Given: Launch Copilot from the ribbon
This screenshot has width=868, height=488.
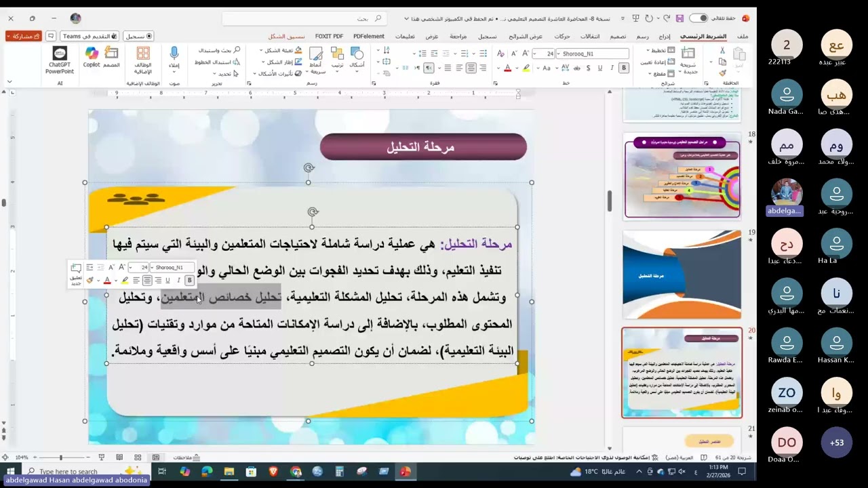Looking at the screenshot, I should click(x=92, y=58).
